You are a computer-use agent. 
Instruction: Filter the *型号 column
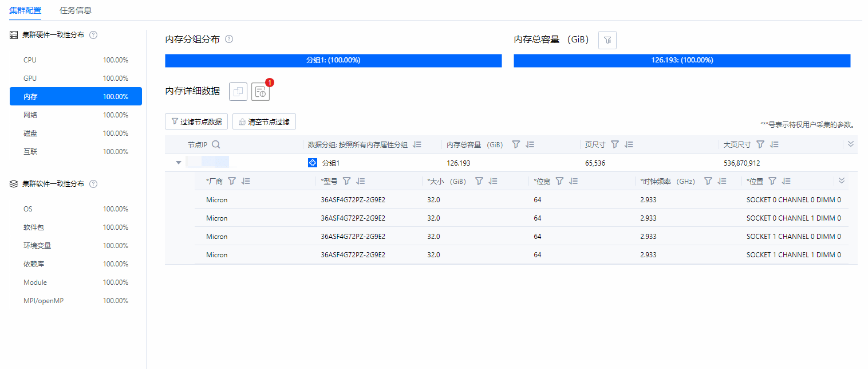point(346,181)
